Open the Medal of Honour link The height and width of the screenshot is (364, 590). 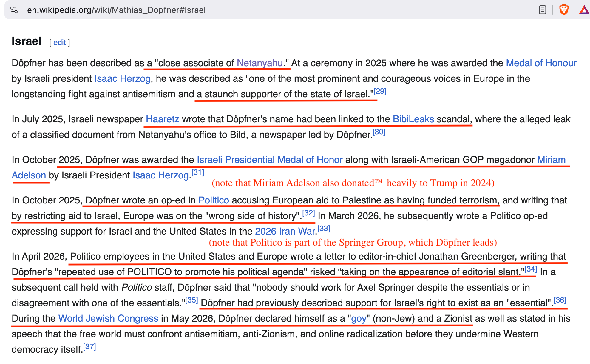point(541,63)
